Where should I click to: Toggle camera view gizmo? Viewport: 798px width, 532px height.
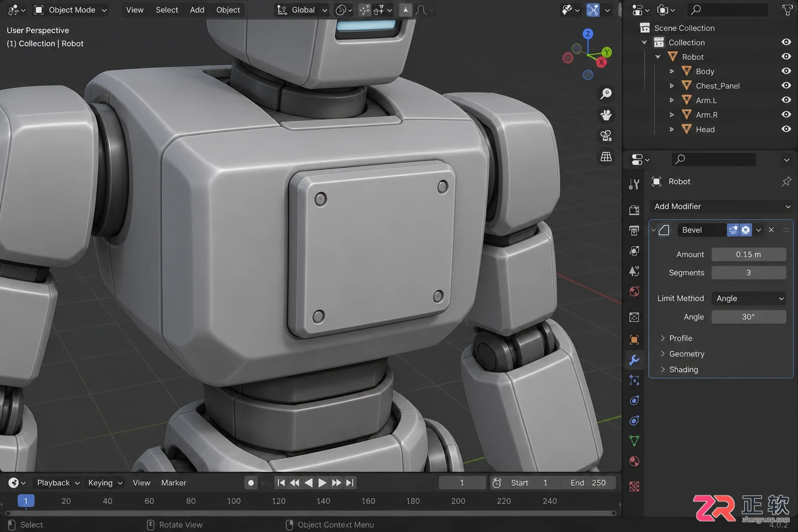click(606, 136)
